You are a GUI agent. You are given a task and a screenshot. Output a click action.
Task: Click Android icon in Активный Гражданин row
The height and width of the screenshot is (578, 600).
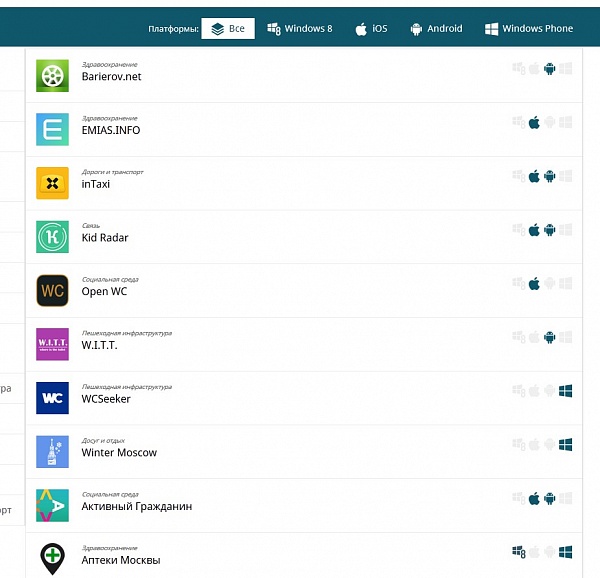pos(549,499)
